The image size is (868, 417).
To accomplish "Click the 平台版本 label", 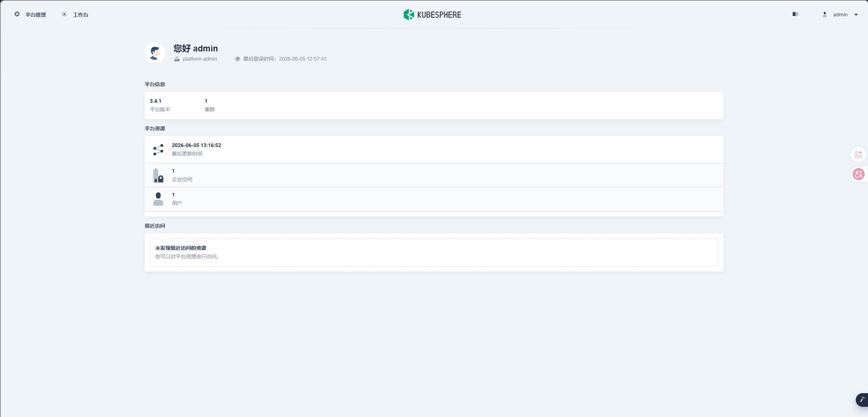I will (x=160, y=110).
